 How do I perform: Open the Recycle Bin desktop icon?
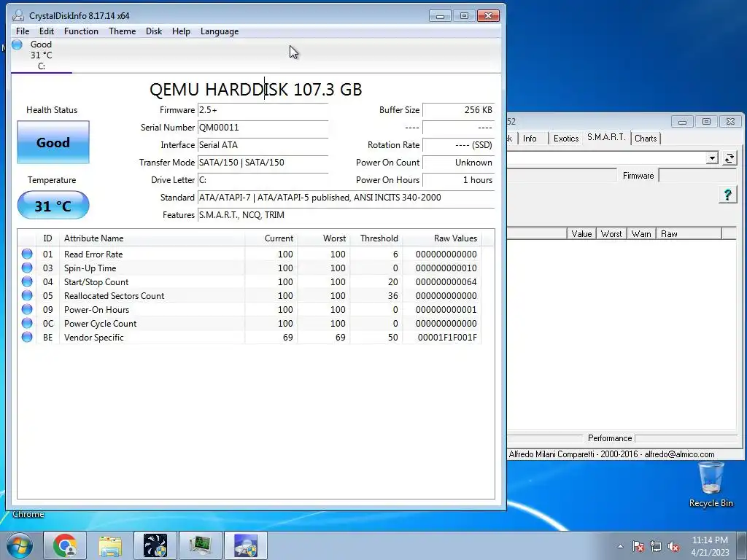coord(711,485)
